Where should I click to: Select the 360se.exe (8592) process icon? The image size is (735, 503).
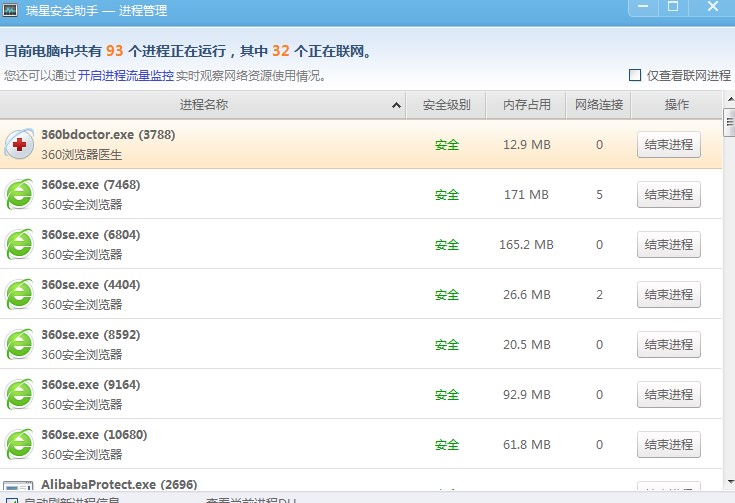click(19, 345)
